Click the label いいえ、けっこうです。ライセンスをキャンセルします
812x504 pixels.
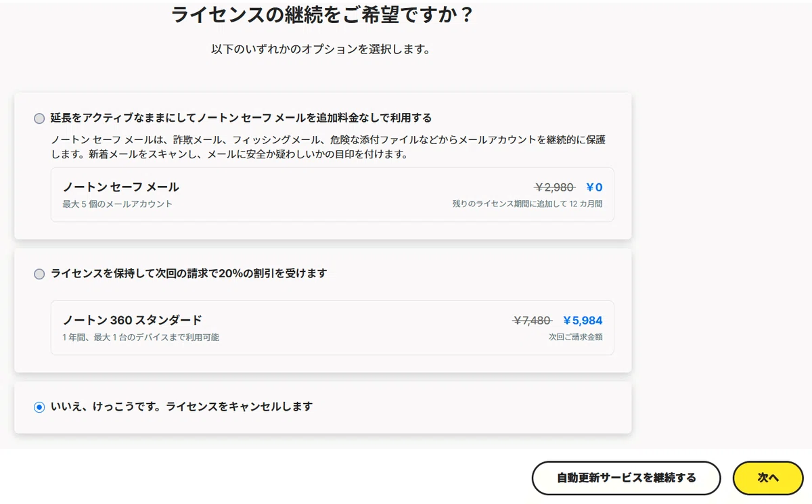[x=182, y=407]
